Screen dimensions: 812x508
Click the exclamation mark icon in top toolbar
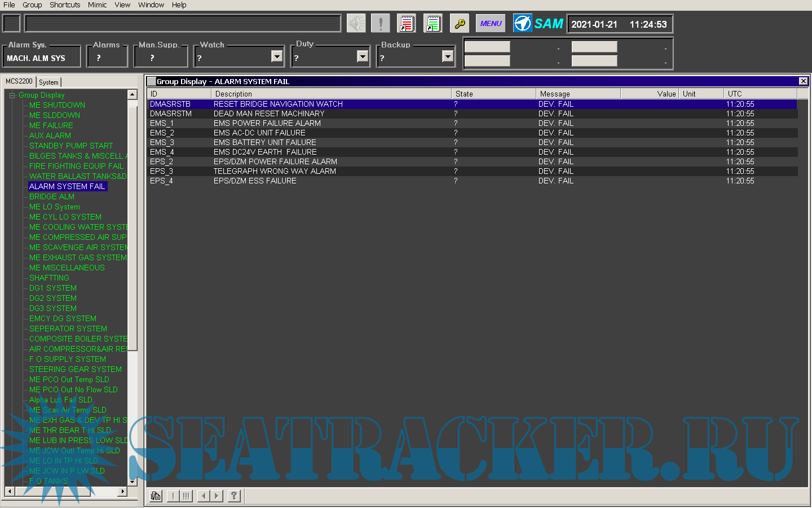381,24
